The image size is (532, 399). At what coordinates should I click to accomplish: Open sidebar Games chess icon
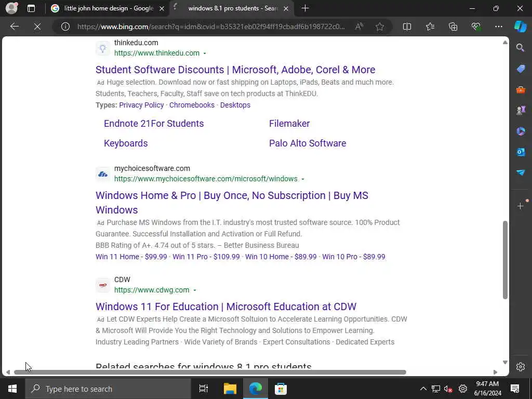pyautogui.click(x=521, y=110)
